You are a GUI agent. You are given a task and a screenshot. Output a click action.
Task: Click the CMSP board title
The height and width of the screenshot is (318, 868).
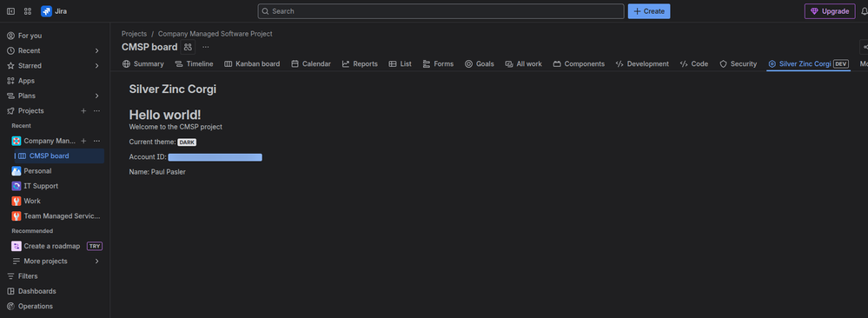pos(149,47)
